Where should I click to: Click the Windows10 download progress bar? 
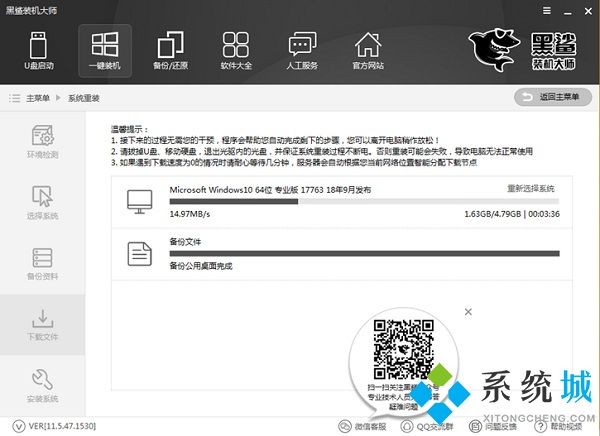364,201
